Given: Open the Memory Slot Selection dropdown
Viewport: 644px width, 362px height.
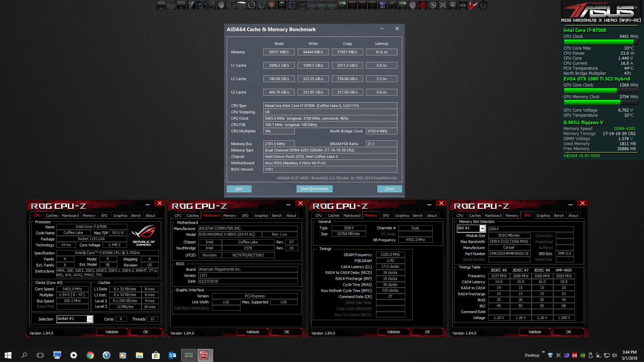Looking at the screenshot, I should click(482, 229).
